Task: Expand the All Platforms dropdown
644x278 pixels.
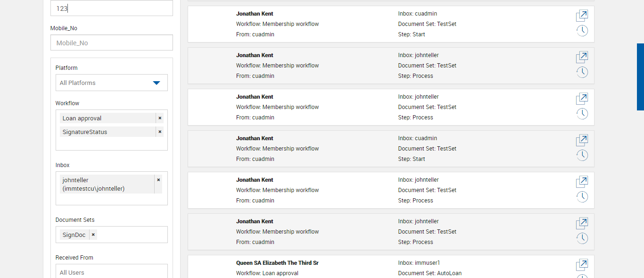Action: coord(157,83)
